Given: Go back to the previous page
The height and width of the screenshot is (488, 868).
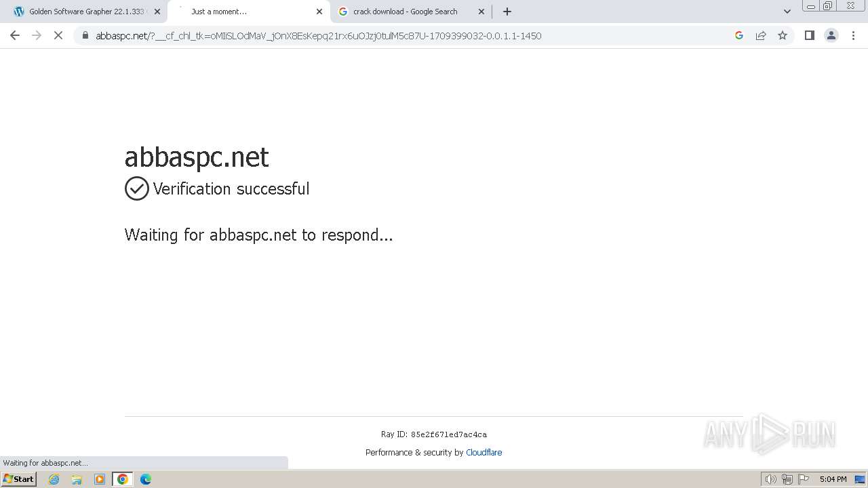Looking at the screenshot, I should (15, 35).
